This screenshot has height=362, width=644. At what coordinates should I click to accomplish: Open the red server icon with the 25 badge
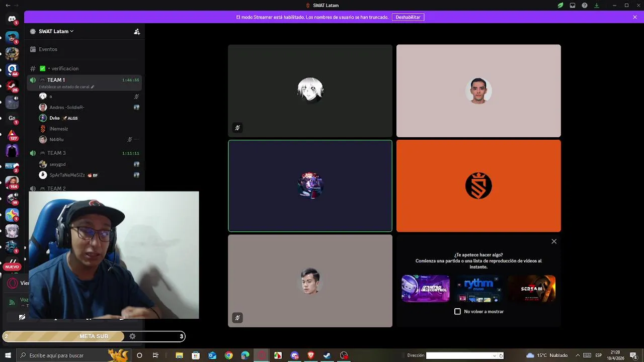point(12,85)
